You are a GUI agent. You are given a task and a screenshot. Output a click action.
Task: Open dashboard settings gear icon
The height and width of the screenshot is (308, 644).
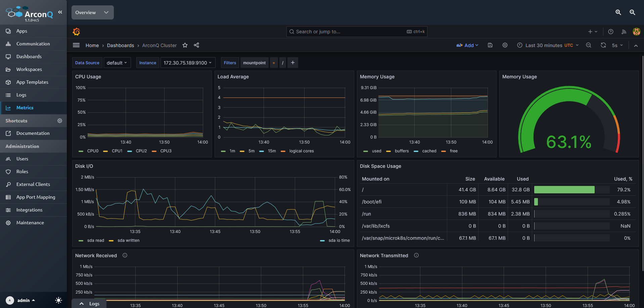pyautogui.click(x=505, y=45)
